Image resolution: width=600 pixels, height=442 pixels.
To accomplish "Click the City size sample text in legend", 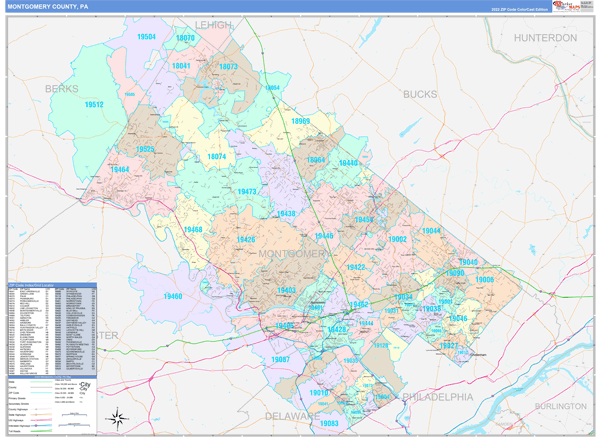I will click(x=86, y=385).
